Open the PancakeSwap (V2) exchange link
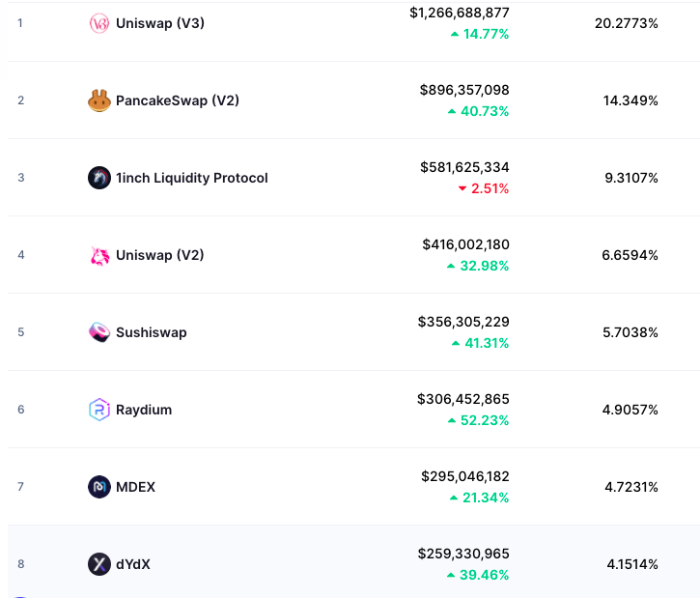Viewport: 700px width, 598px height. pyautogui.click(x=178, y=100)
